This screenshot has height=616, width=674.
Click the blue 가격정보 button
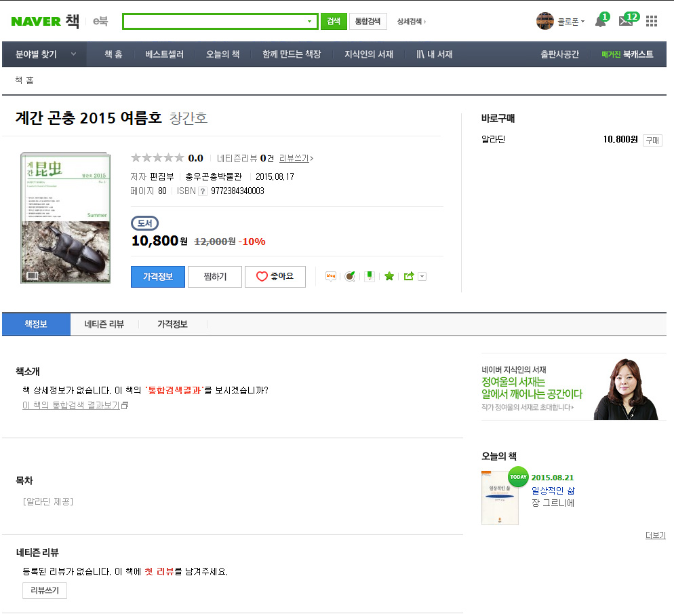[x=157, y=277]
